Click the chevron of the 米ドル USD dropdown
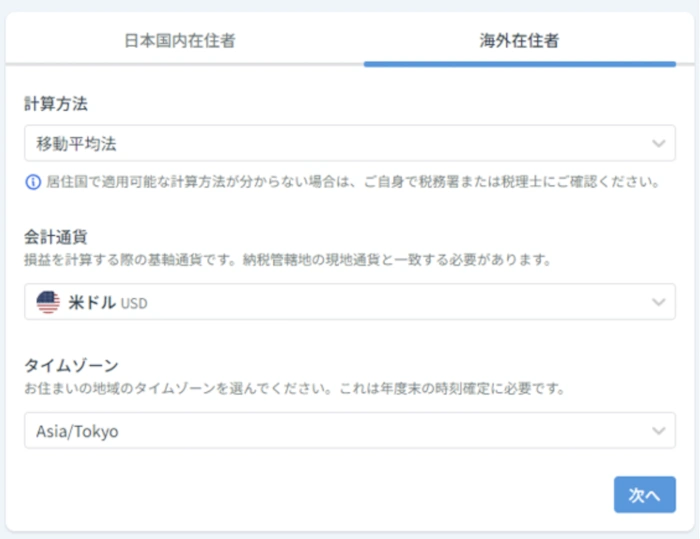 coord(658,302)
